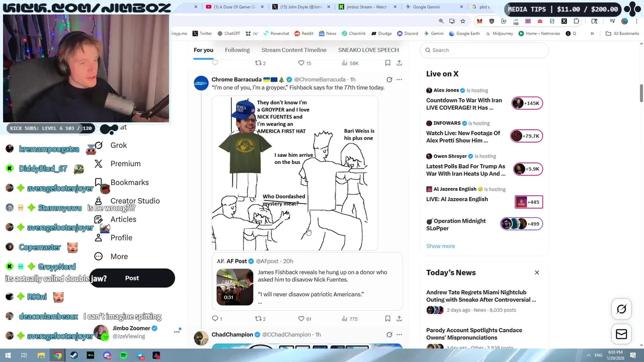This screenshot has height=362, width=644.
Task: Click Grok icon on ChadChampion post
Action: [x=389, y=334]
